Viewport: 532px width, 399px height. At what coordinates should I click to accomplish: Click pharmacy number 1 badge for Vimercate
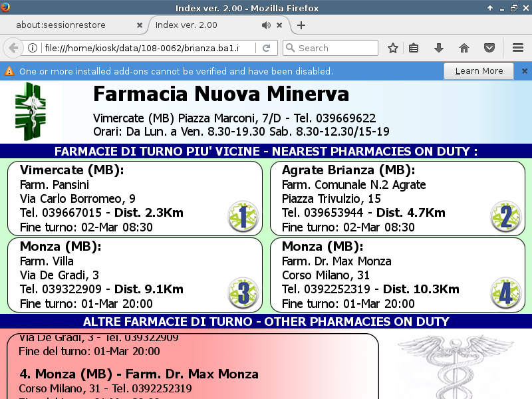243,216
